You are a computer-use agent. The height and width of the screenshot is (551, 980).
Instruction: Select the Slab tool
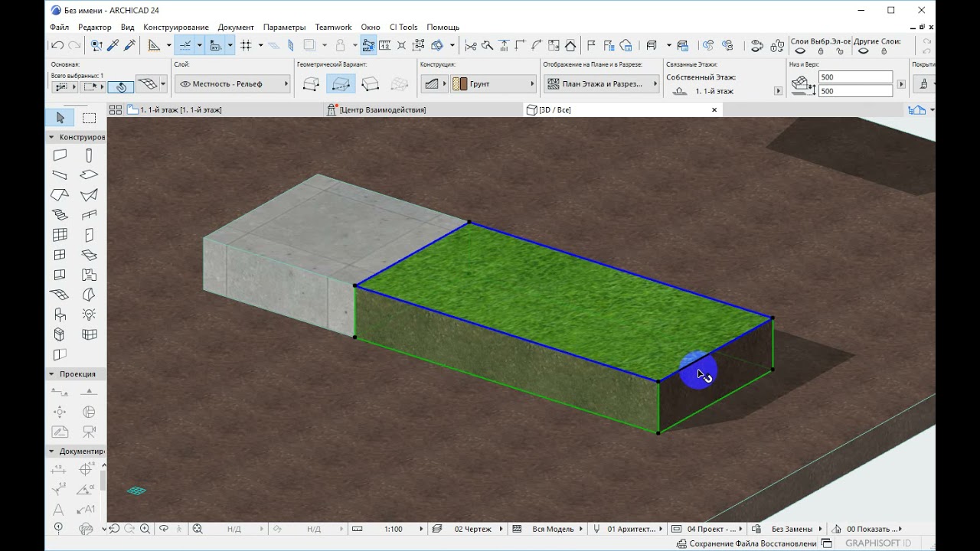pos(90,175)
